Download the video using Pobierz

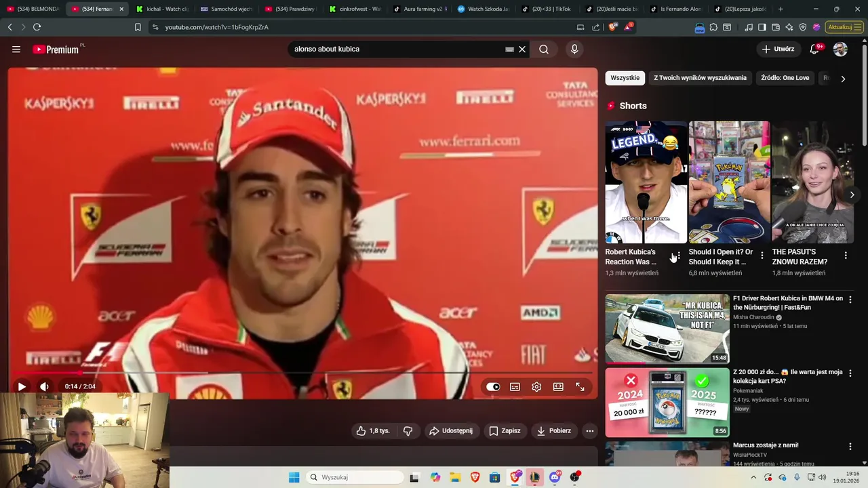pos(553,431)
